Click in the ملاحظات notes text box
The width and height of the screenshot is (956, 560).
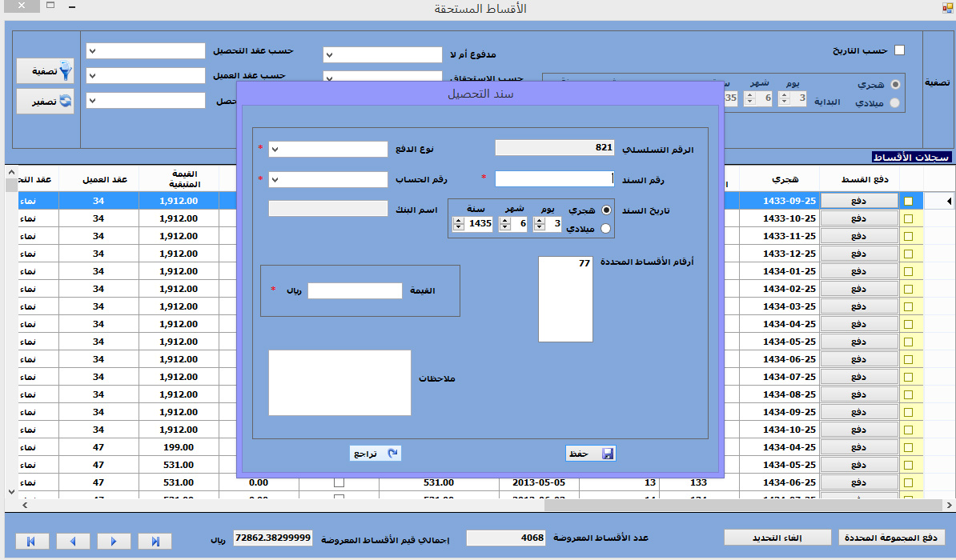[339, 382]
